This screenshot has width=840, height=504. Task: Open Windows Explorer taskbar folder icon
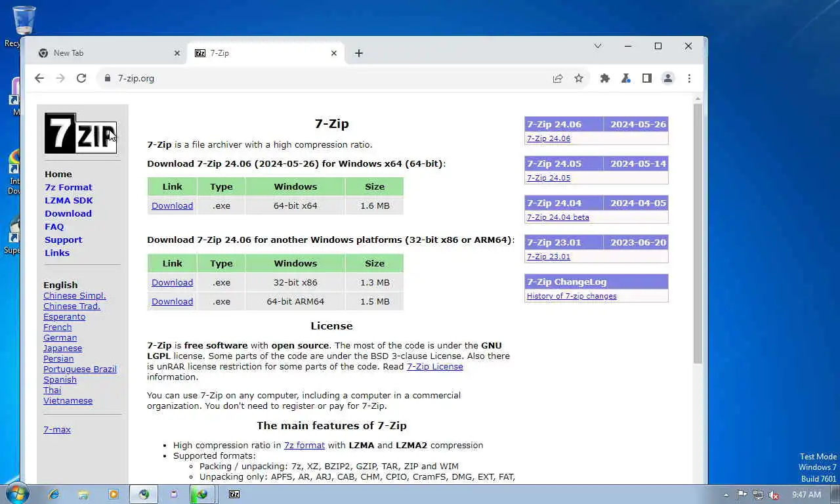83,494
